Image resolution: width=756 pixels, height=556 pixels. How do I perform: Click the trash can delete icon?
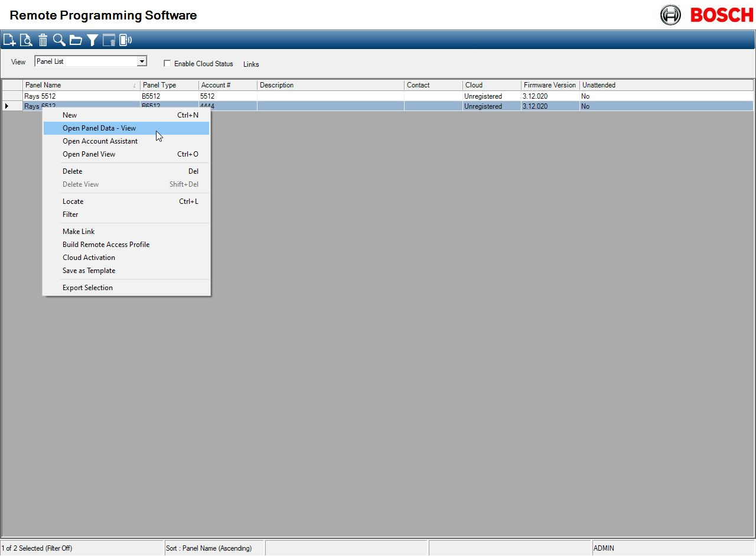(43, 40)
